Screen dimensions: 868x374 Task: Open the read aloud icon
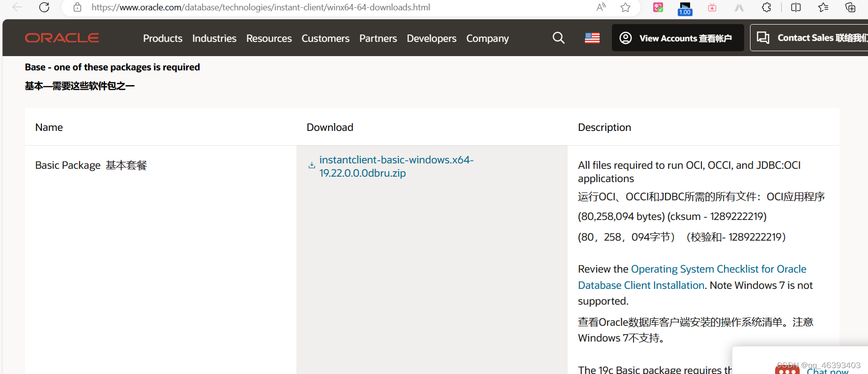pyautogui.click(x=601, y=7)
